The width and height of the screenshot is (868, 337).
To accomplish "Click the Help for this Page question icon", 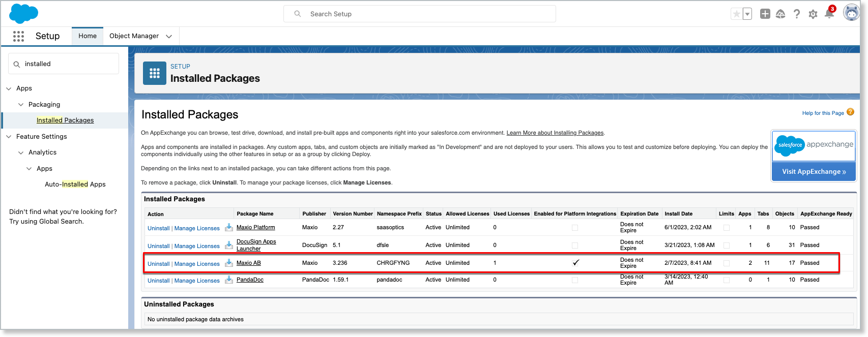I will (850, 112).
